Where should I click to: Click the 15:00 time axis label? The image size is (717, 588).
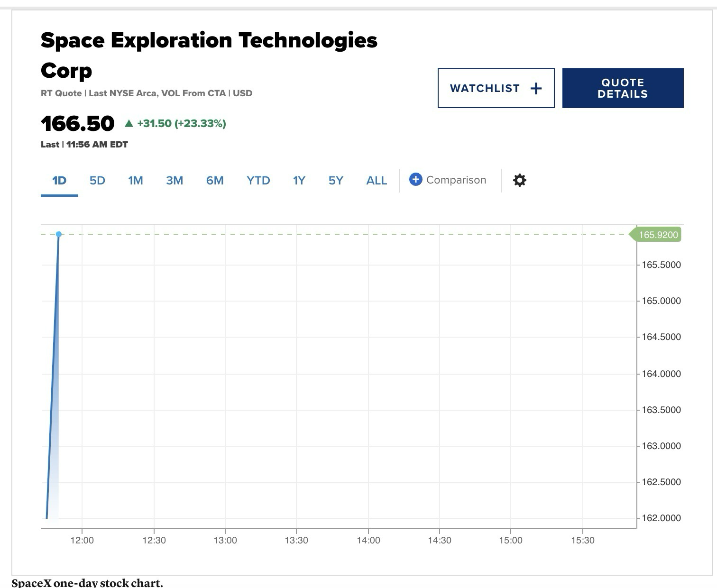click(511, 541)
